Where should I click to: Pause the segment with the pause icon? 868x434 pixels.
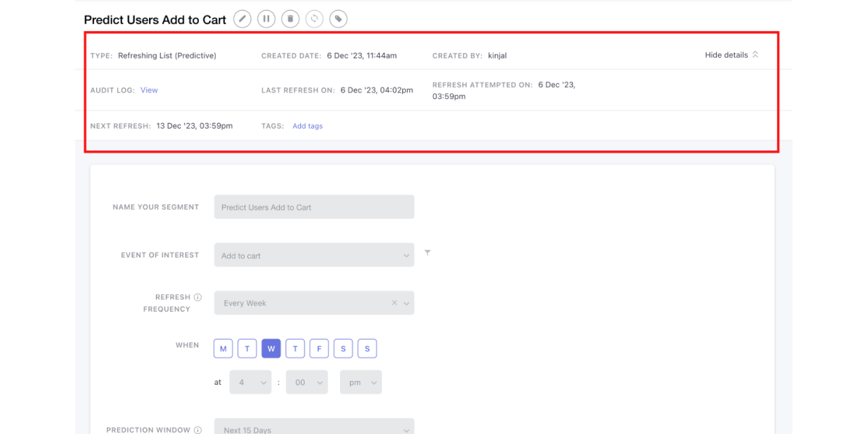coord(266,20)
